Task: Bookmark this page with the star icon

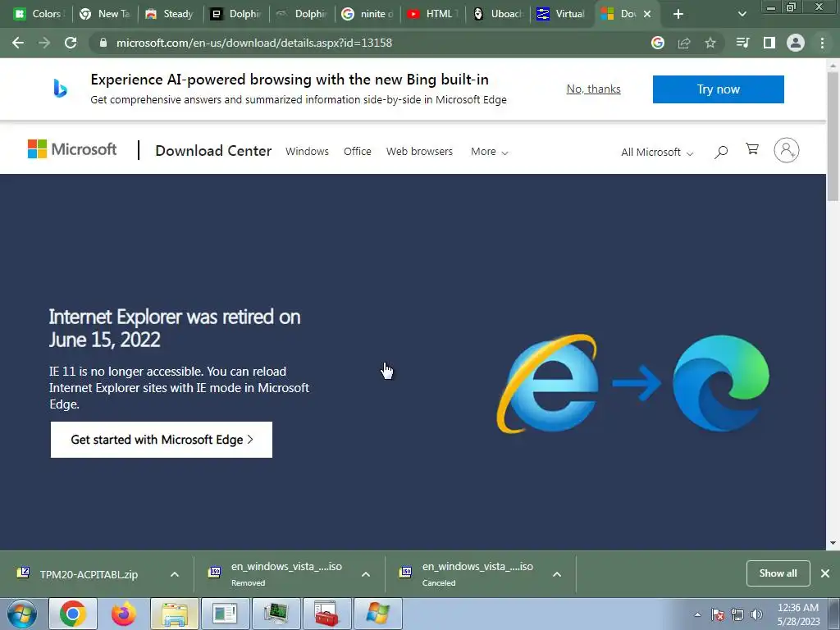Action: (x=710, y=43)
